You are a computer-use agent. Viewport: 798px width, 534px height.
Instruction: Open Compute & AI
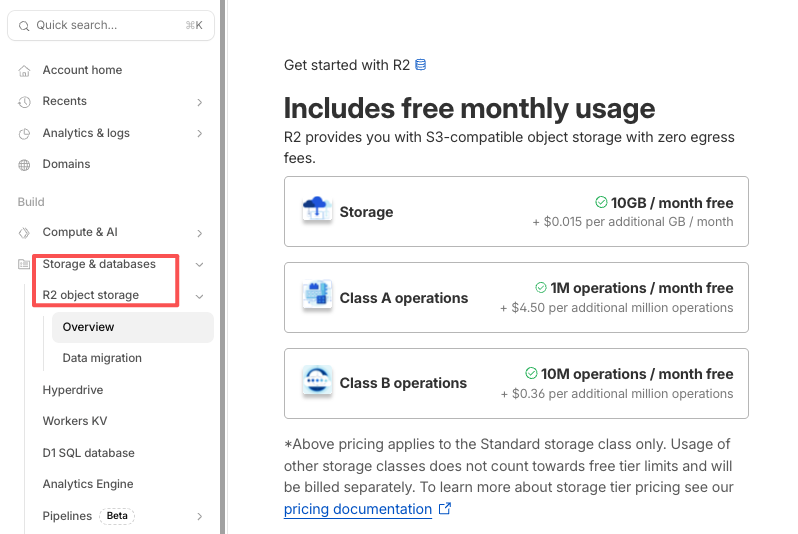[80, 232]
